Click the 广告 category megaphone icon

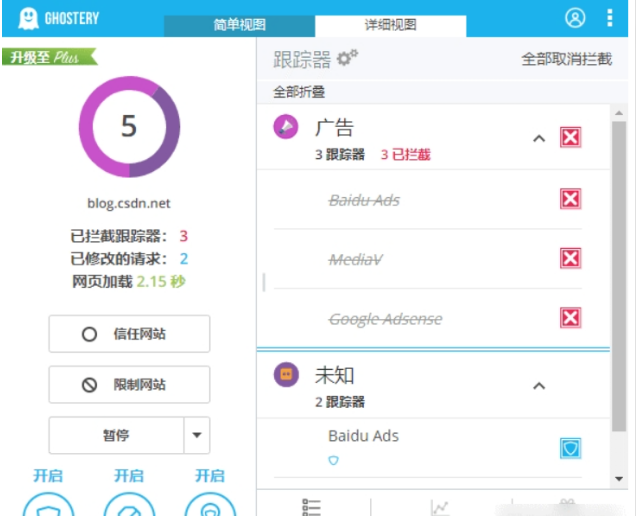(286, 127)
